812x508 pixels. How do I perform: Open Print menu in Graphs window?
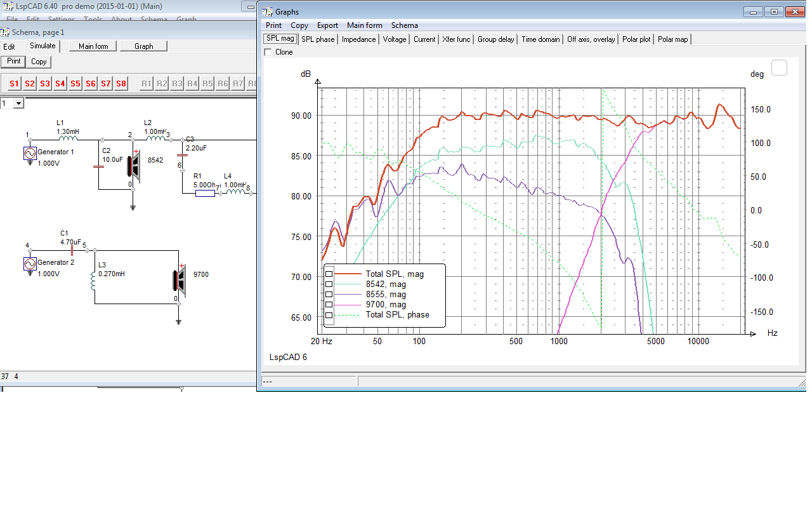[274, 25]
